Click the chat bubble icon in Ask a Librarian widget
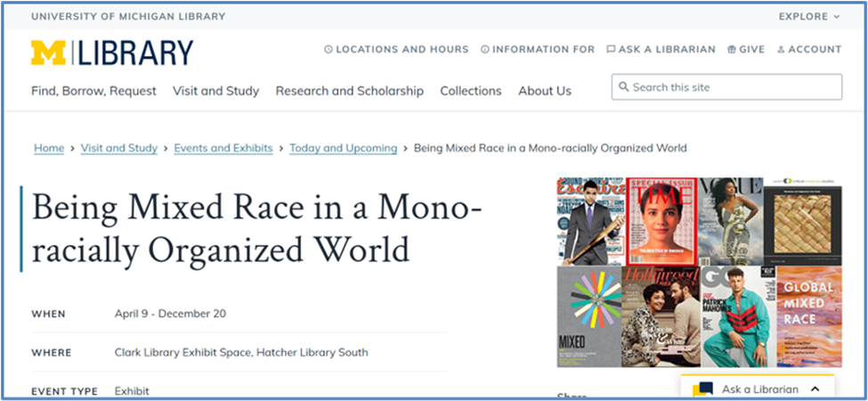 click(703, 389)
